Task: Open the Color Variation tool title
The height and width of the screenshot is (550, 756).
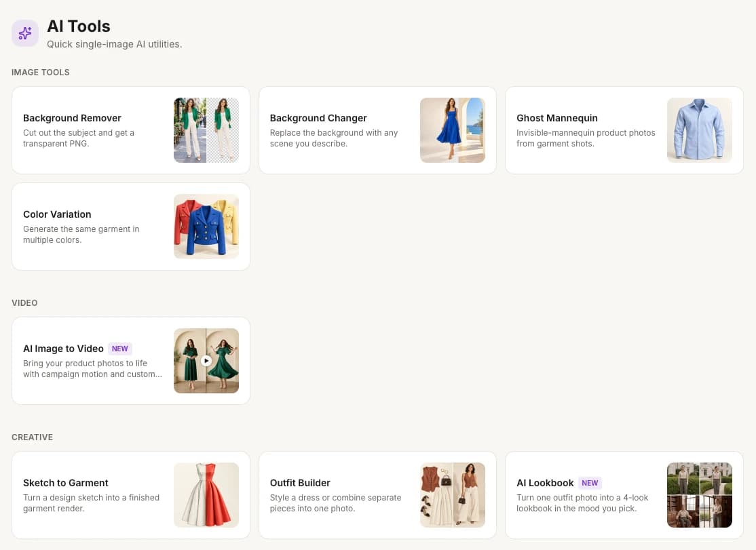Action: (57, 214)
